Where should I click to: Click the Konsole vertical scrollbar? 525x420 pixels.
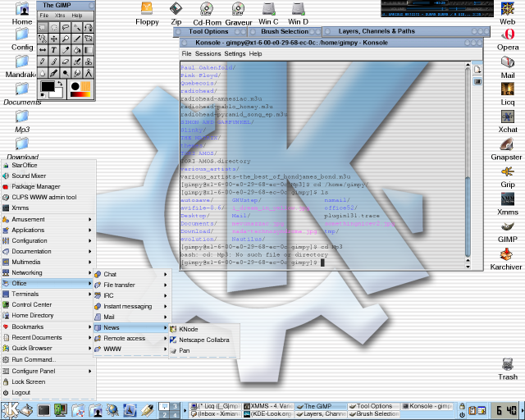click(468, 164)
